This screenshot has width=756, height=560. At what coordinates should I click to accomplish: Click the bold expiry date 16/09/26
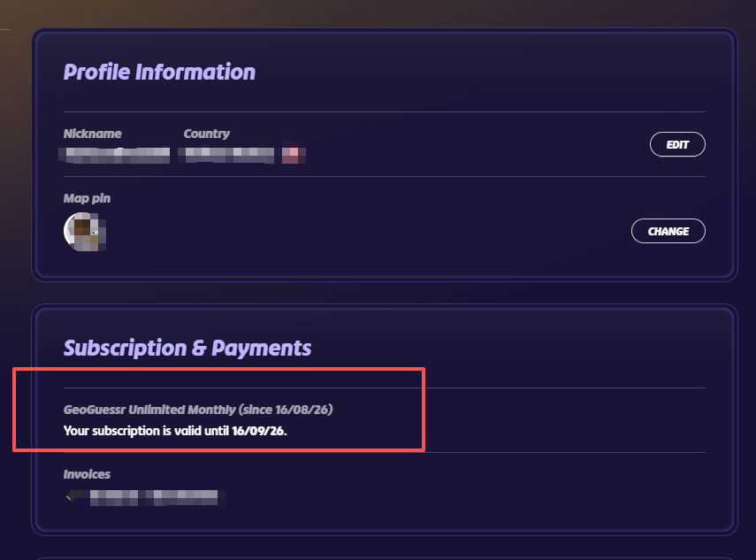click(259, 431)
